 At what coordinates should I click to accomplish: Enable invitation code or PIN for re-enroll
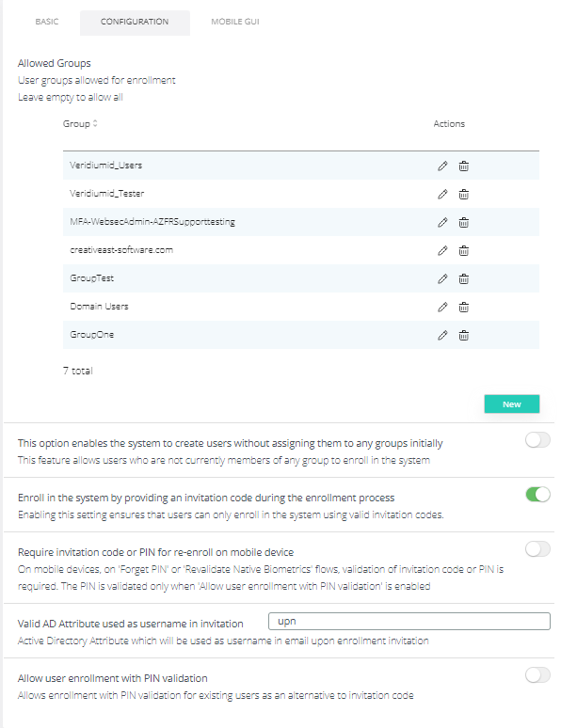point(537,549)
